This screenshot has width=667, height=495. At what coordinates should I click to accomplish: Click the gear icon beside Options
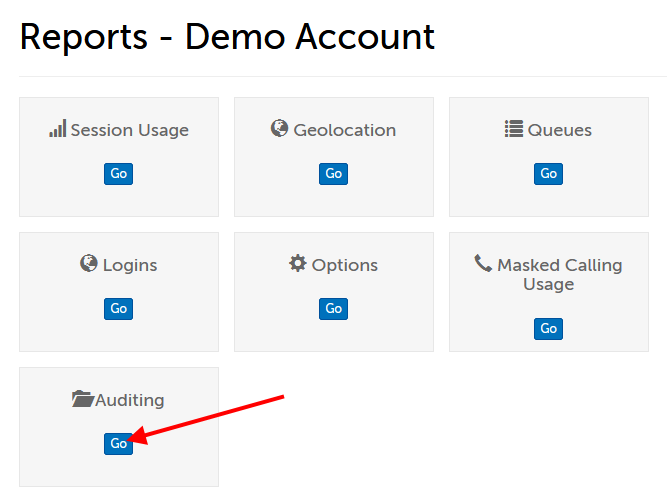tap(297, 264)
